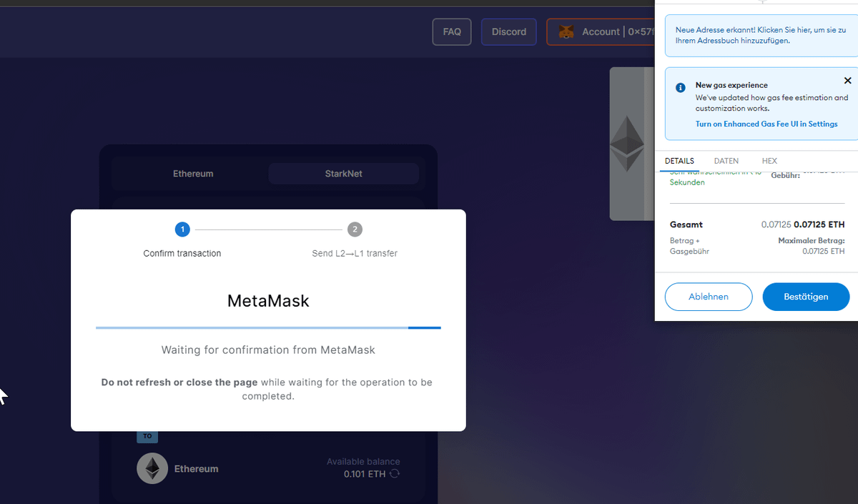
Task: Open the Discord link in header
Action: point(509,32)
